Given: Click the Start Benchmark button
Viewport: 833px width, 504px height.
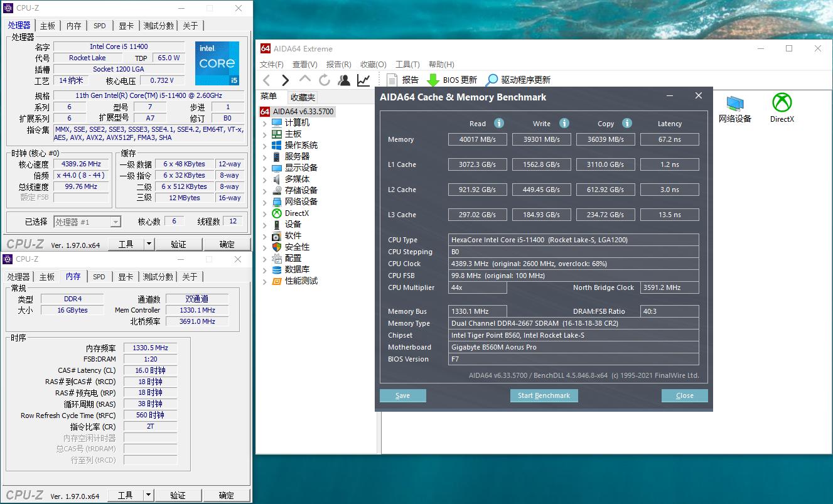Looking at the screenshot, I should [544, 395].
